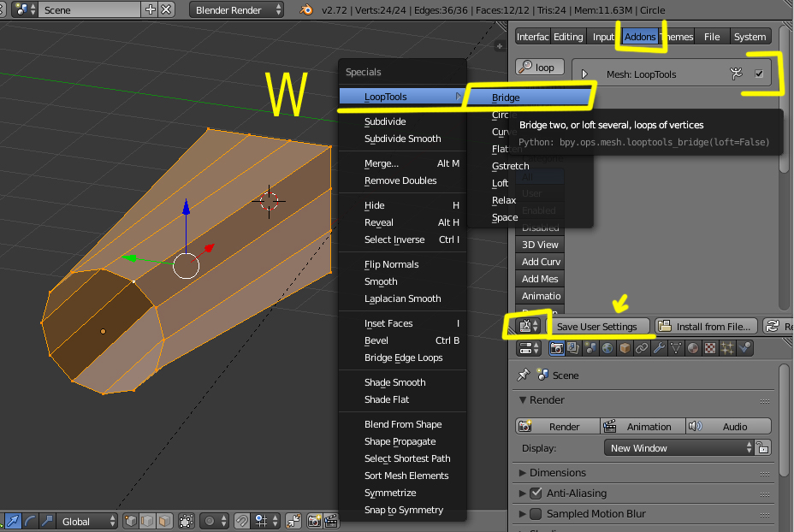Open the Display New Window dropdown
The image size is (794, 532).
tap(678, 448)
